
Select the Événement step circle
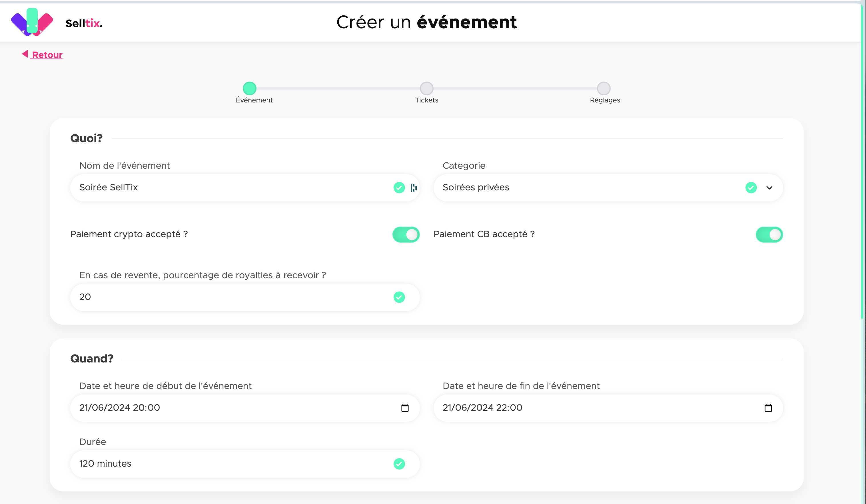click(250, 88)
